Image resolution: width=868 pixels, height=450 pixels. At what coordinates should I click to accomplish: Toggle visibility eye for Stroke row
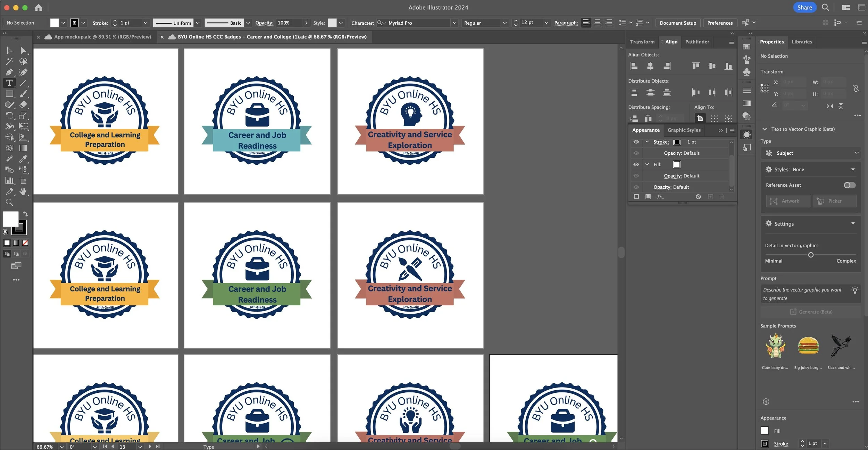click(636, 142)
